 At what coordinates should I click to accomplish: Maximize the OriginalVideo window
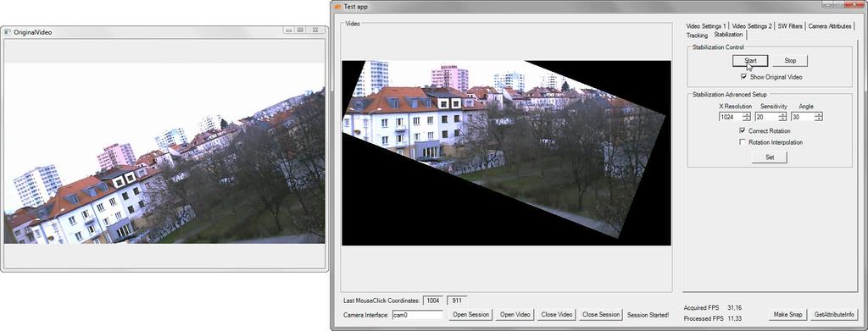[x=300, y=30]
